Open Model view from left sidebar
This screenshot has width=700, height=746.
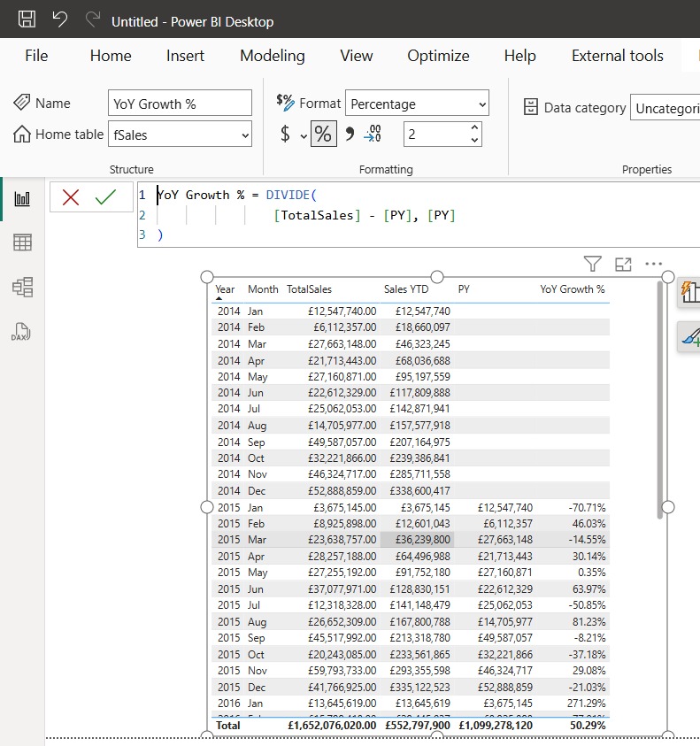coord(22,287)
